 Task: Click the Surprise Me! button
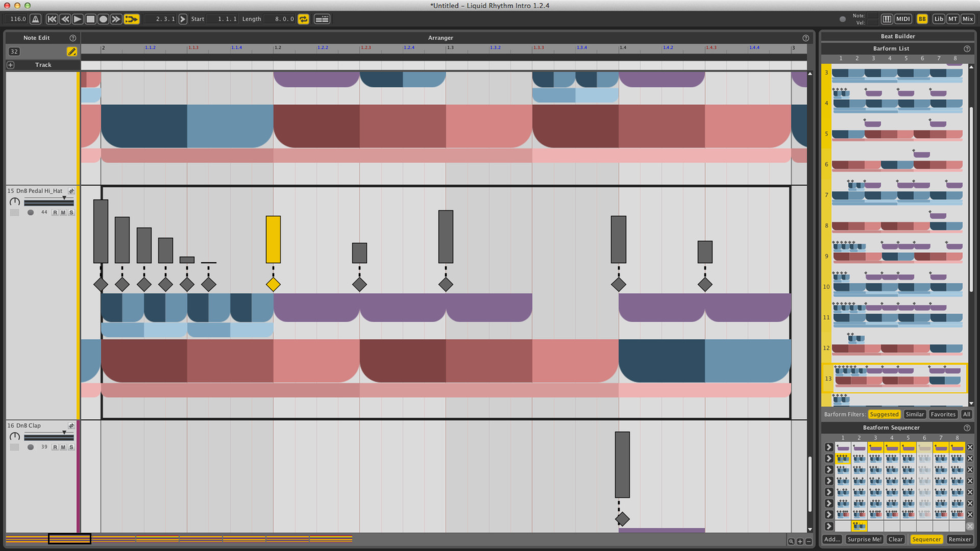(x=864, y=539)
